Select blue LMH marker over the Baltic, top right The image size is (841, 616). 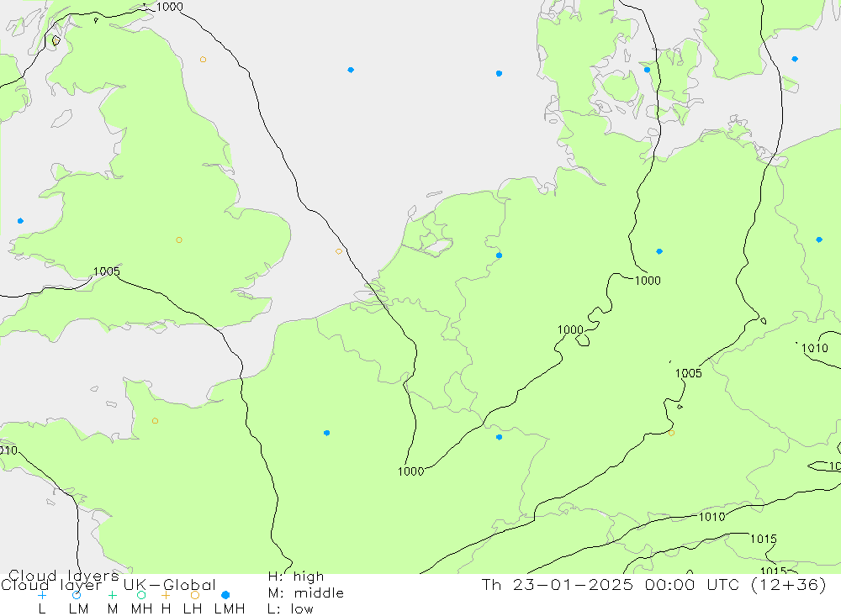pyautogui.click(x=795, y=59)
